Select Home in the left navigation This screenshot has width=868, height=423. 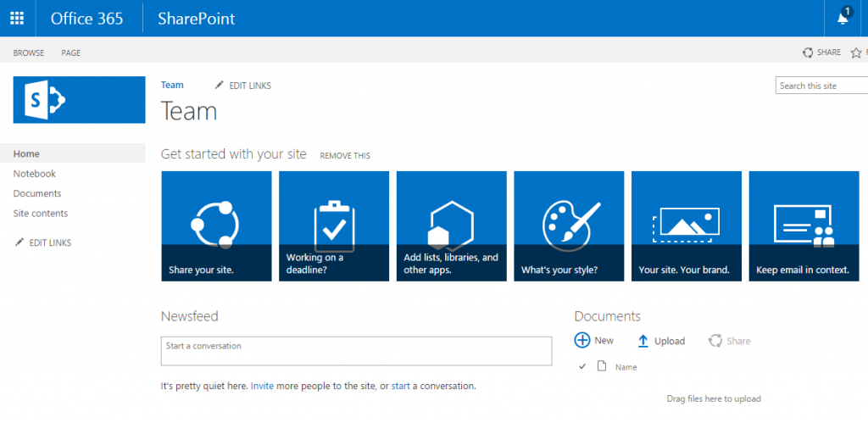(x=73, y=153)
